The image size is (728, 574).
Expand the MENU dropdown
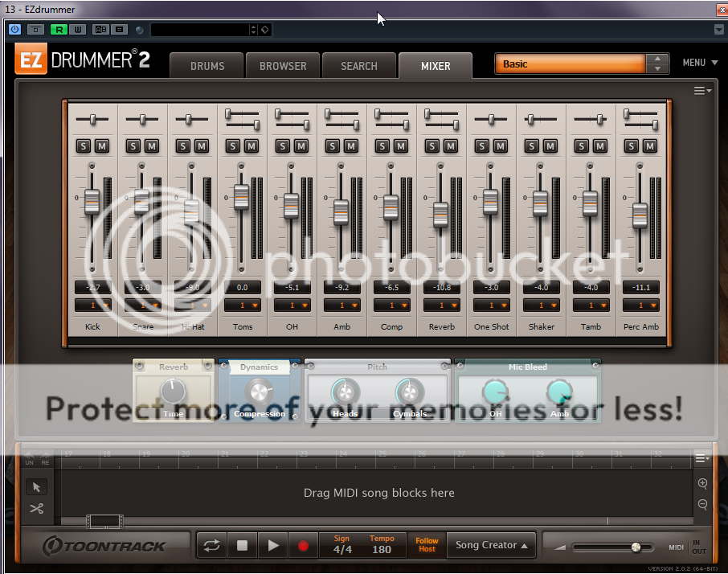(x=698, y=63)
